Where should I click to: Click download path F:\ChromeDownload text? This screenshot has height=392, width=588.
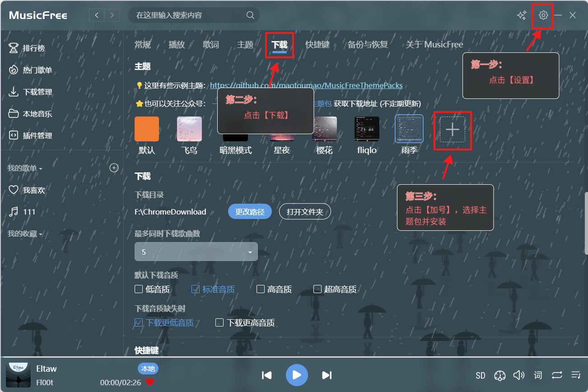point(170,212)
